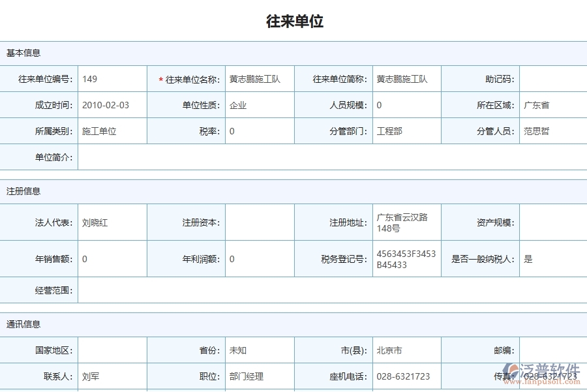Open the 市(县) selector showing 北京市

click(x=404, y=350)
